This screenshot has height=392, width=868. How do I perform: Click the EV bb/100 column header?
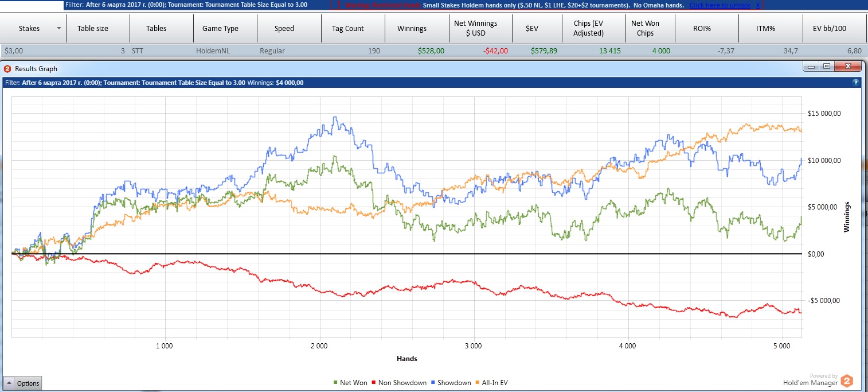pos(829,28)
